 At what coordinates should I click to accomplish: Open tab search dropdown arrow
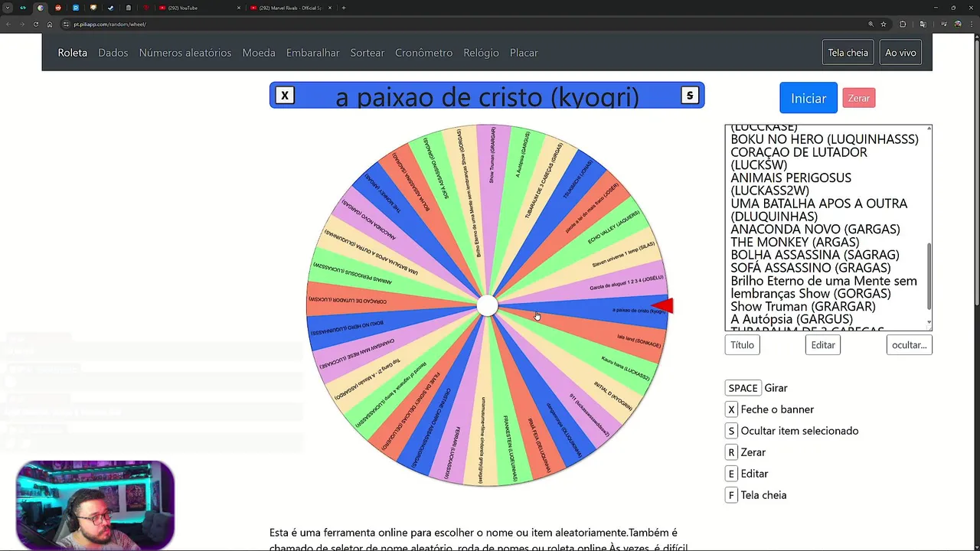[x=8, y=8]
